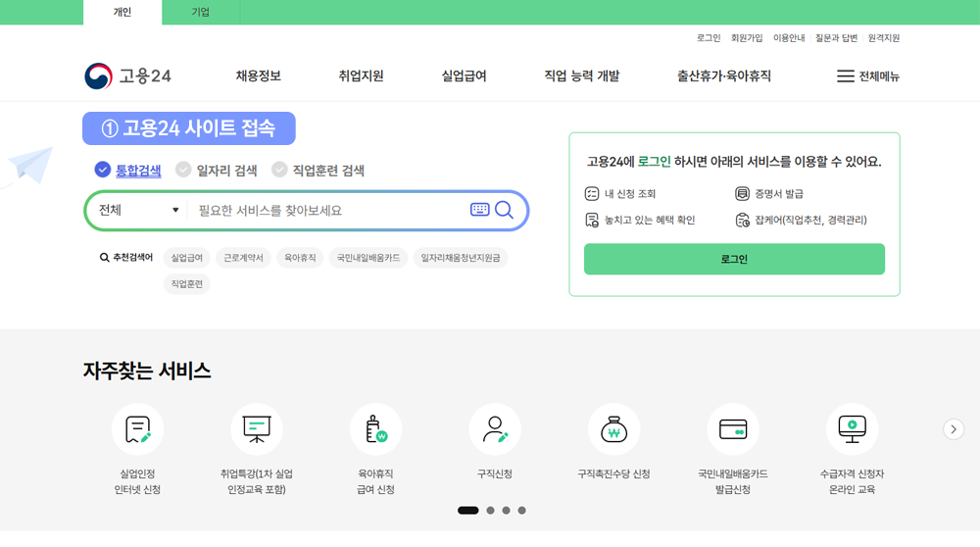This screenshot has width=980, height=547.
Task: Select 직업훈련 검색 radio option
Action: [279, 170]
